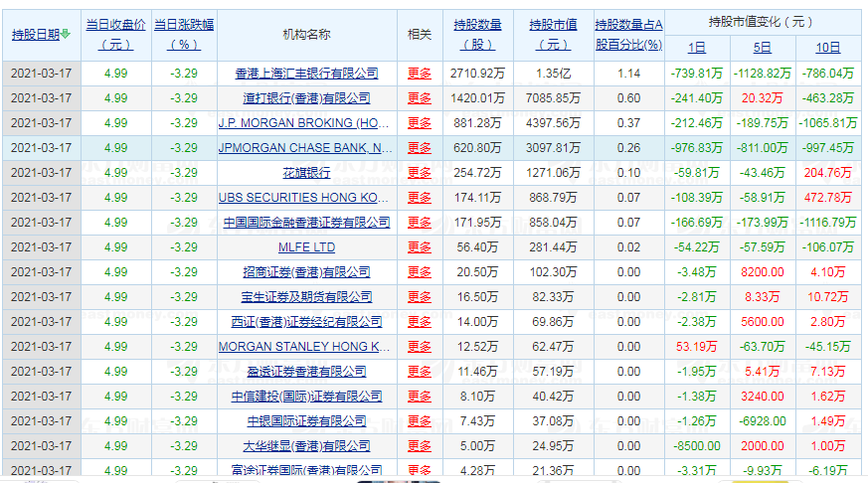Select the 281.44万 market value cell
The height and width of the screenshot is (483, 868).
coord(553,247)
